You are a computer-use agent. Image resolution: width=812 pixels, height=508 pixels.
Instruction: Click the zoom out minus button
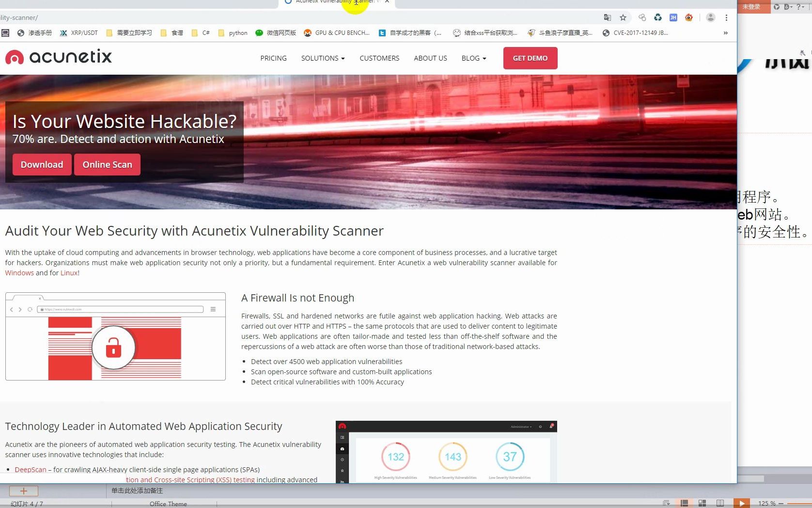tap(781, 503)
